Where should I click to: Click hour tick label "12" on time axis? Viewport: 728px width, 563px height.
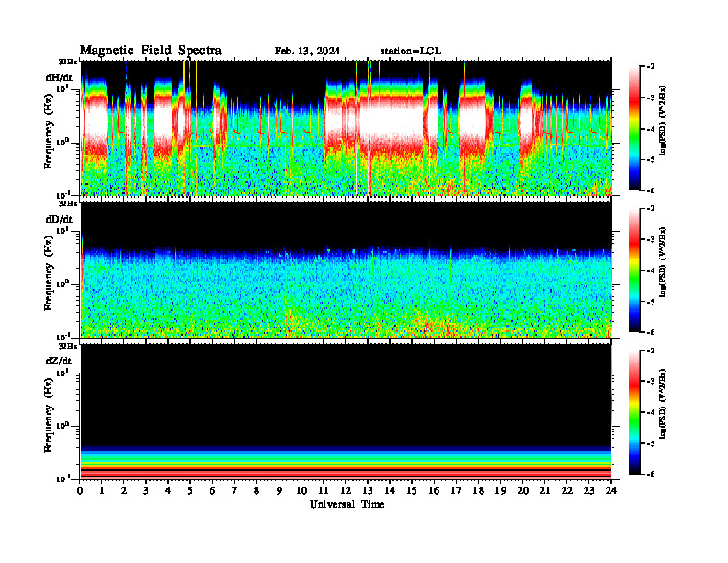click(346, 491)
